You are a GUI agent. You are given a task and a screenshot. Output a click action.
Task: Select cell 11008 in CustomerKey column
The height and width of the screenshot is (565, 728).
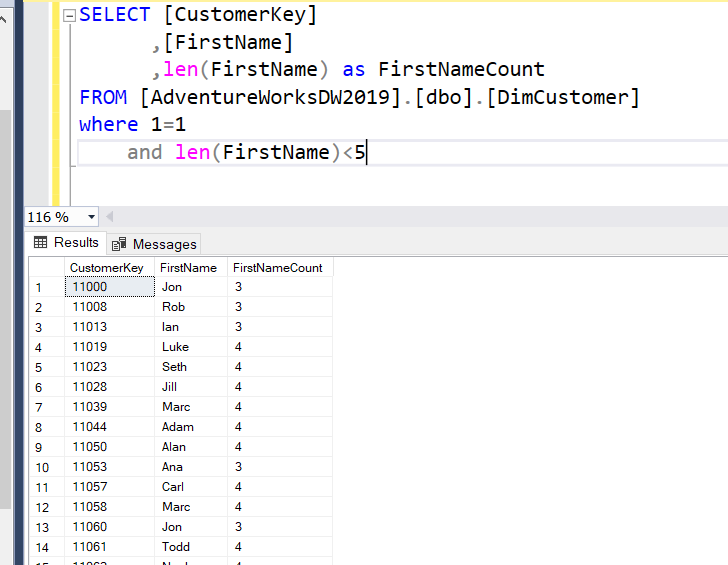click(110, 306)
